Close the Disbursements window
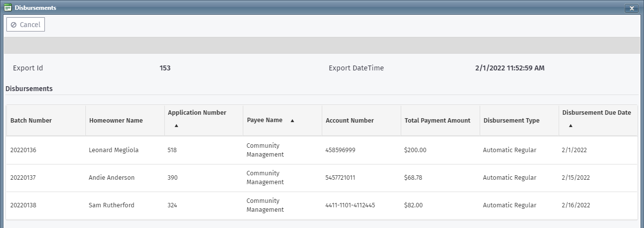Image resolution: width=644 pixels, height=228 pixels. click(632, 8)
